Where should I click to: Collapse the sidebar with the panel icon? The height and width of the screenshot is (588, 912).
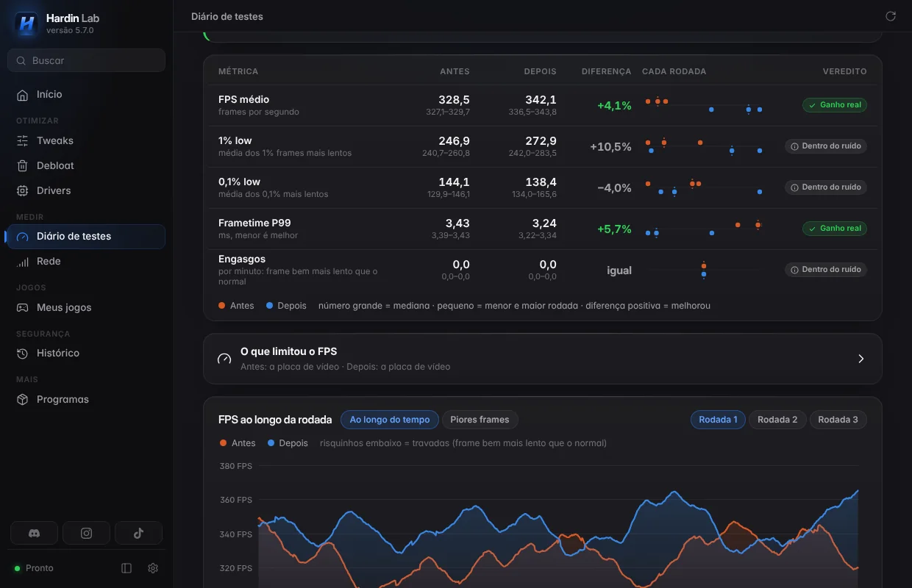click(x=127, y=568)
